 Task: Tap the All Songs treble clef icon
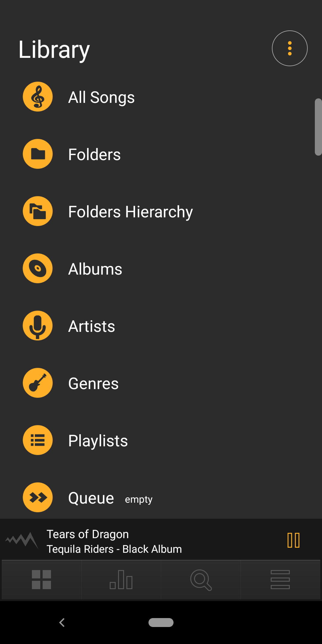pyautogui.click(x=38, y=97)
